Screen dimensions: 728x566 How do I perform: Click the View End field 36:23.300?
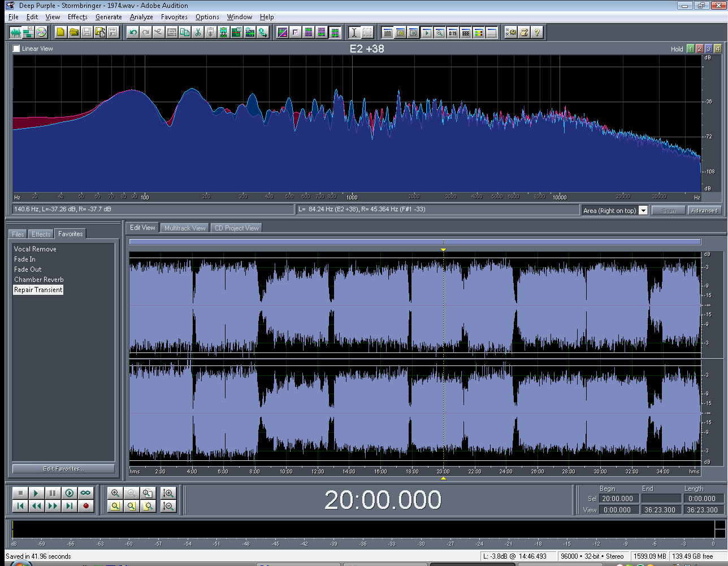661,510
